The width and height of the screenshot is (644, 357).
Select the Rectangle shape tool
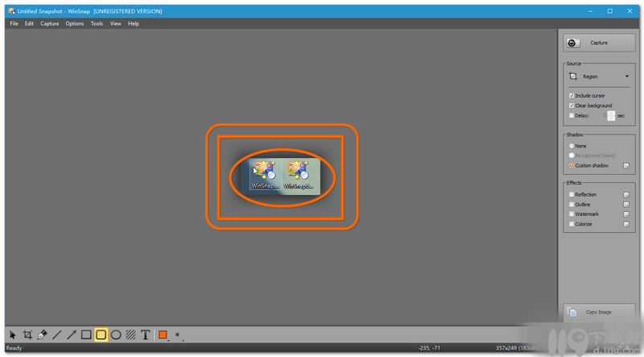point(86,334)
